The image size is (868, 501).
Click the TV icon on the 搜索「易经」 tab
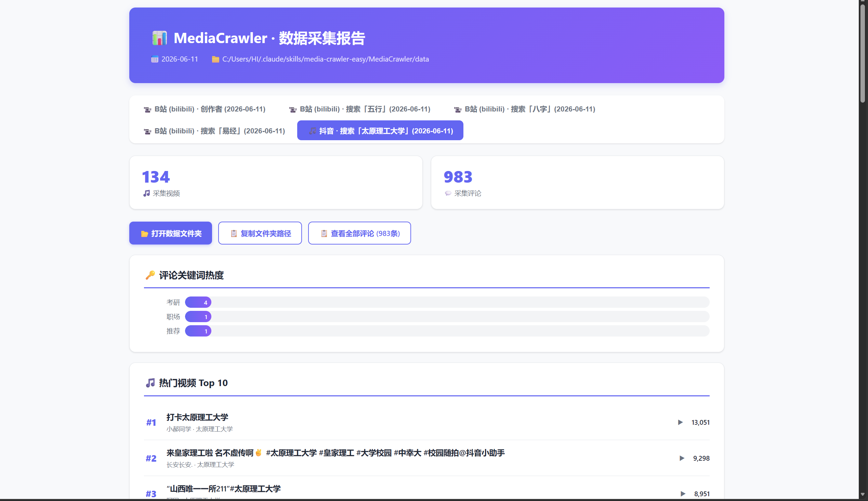coord(147,131)
